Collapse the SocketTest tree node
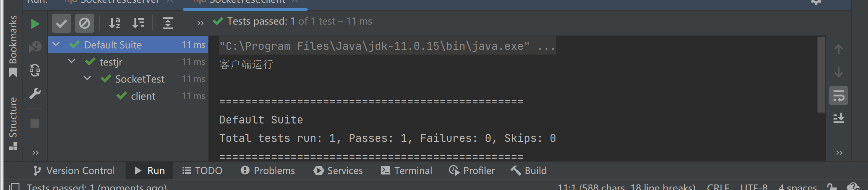 [87, 78]
